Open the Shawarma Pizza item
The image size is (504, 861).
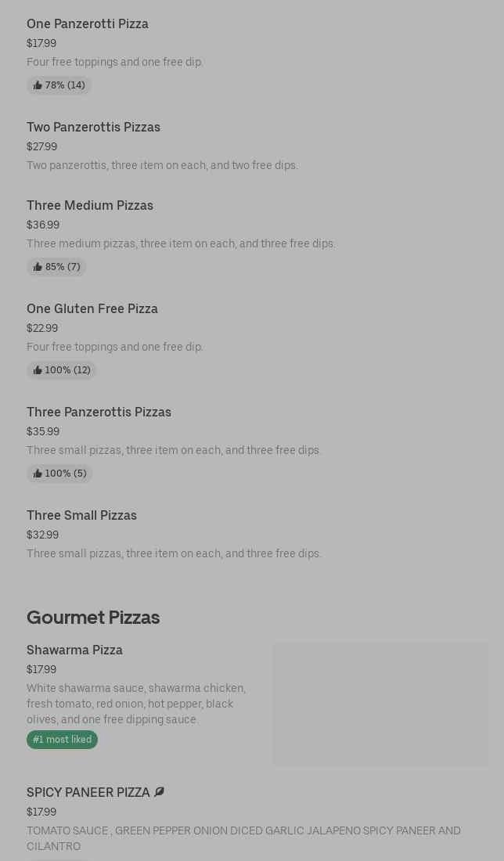click(74, 650)
